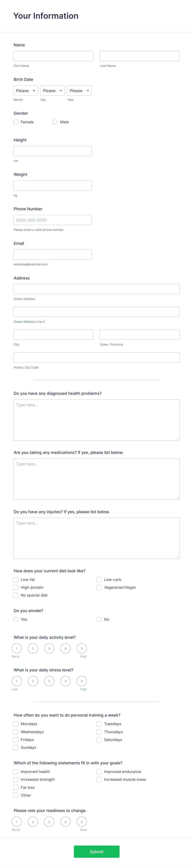Open the Year dropdown under Birth Date
Screen dimensions: 191x868
(x=79, y=90)
